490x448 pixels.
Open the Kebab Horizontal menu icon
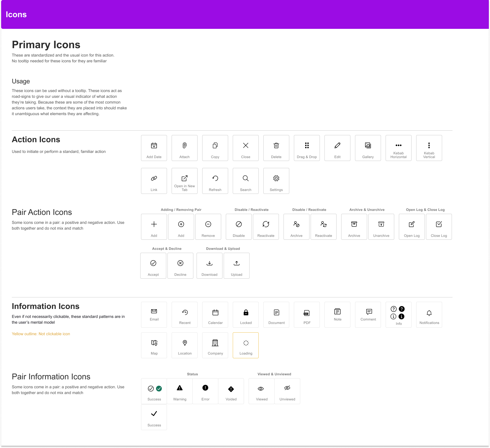coord(398,145)
